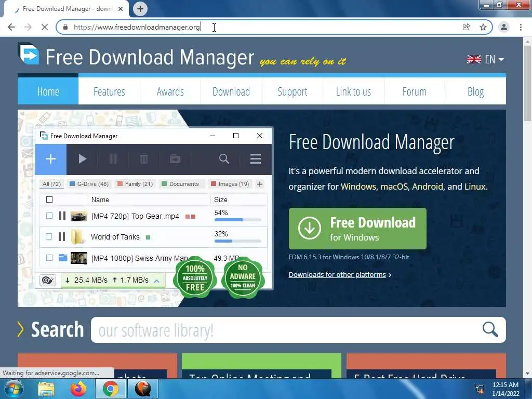
Task: Click the 32% progress bar for World of Tanks
Action: pos(238,241)
